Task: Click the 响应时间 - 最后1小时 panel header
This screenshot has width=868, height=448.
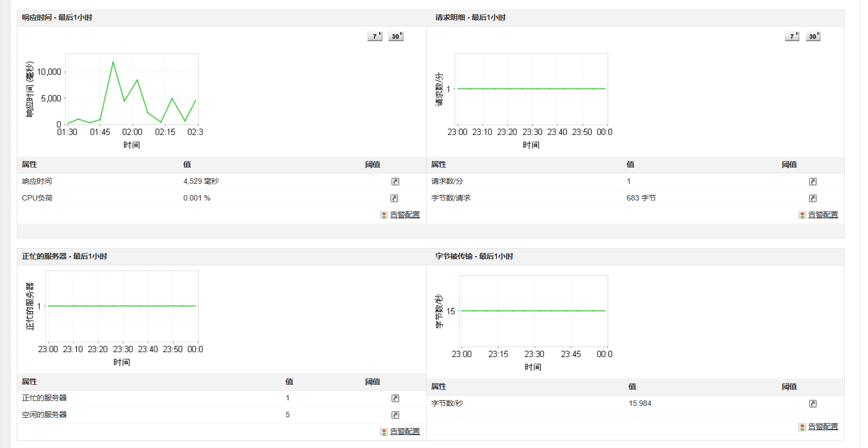Action: pyautogui.click(x=222, y=18)
